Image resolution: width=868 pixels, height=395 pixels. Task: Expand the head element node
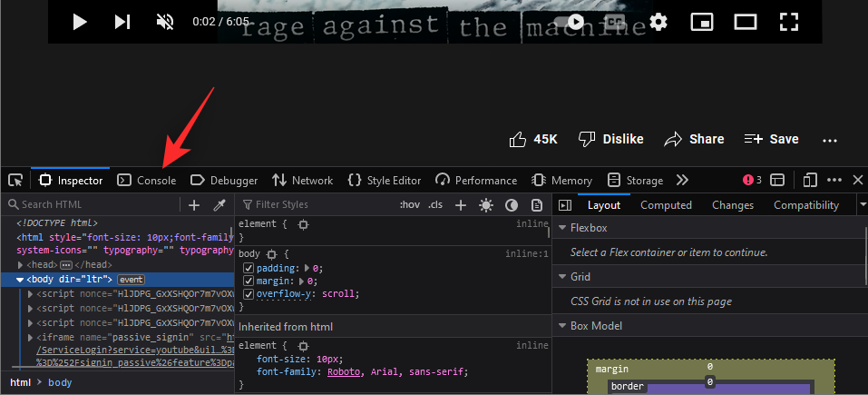[x=21, y=265]
